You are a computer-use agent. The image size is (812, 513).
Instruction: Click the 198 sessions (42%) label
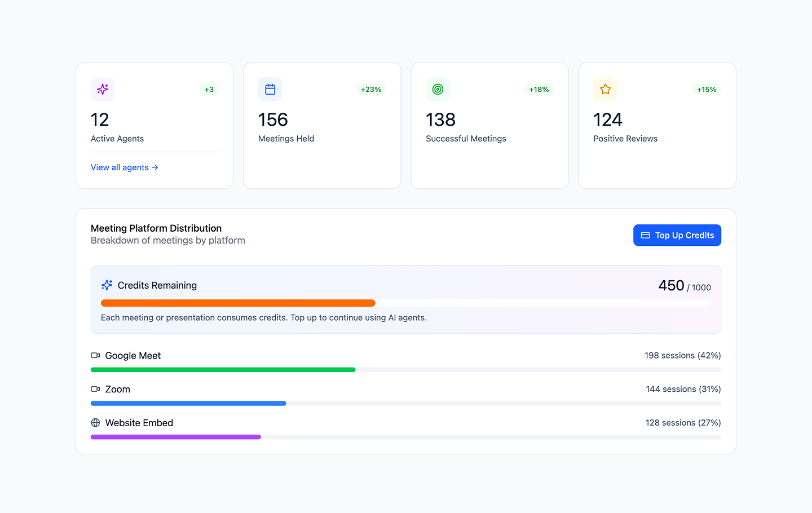click(x=682, y=356)
